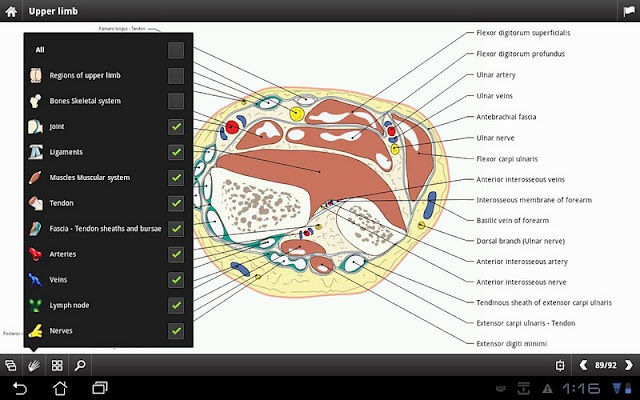The width and height of the screenshot is (640, 400).
Task: Enable Bones Skeletal system checkbox
Action: (176, 101)
